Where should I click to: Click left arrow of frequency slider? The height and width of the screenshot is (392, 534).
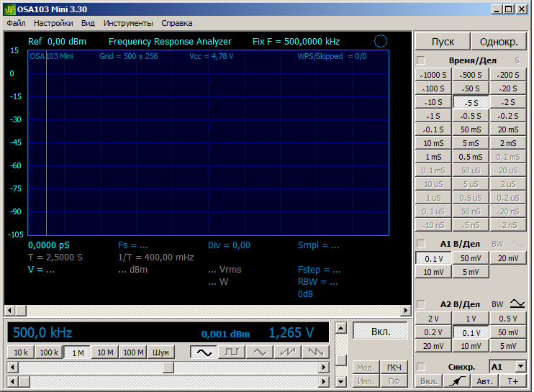click(13, 367)
